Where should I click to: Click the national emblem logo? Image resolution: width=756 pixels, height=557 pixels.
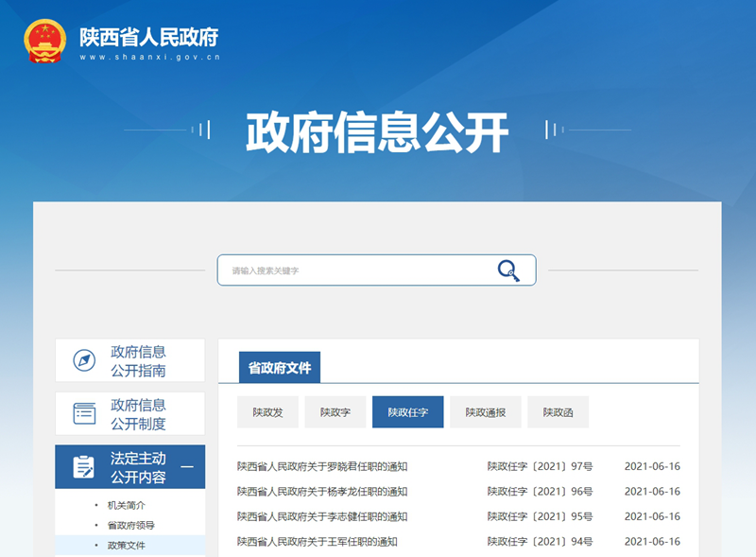click(x=44, y=41)
